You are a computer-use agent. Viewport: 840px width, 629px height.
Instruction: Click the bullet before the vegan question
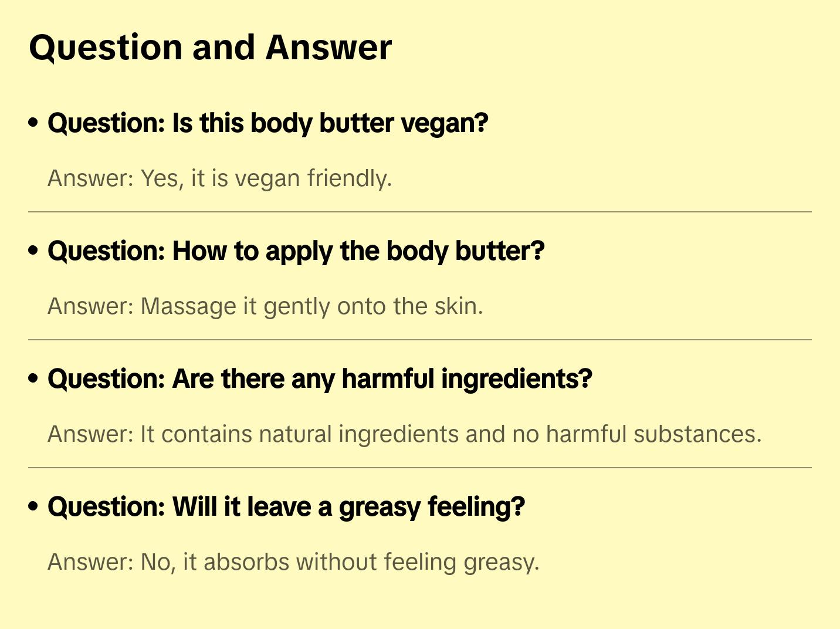click(33, 123)
